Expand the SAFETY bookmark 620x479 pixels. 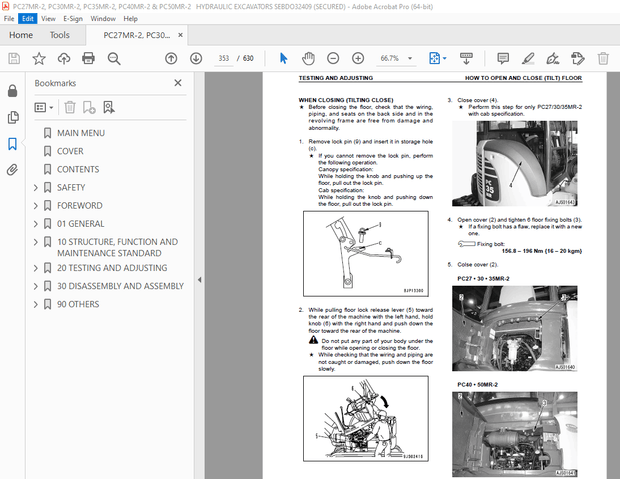36,187
